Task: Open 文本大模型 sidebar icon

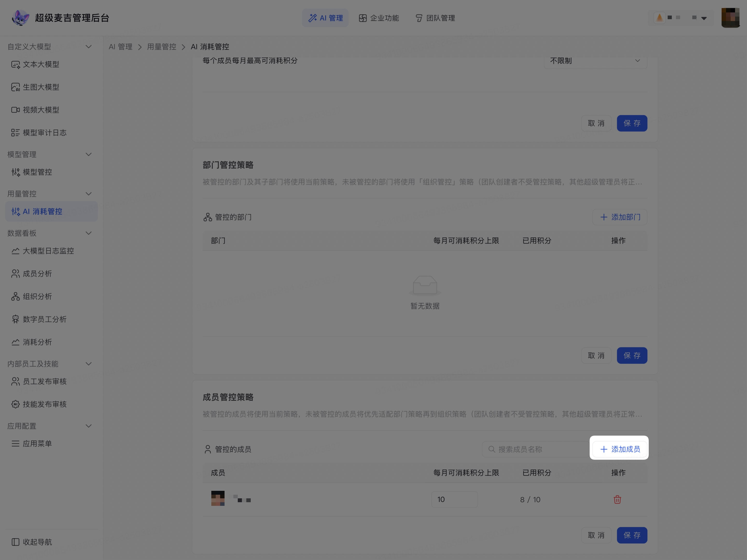Action: point(16,64)
